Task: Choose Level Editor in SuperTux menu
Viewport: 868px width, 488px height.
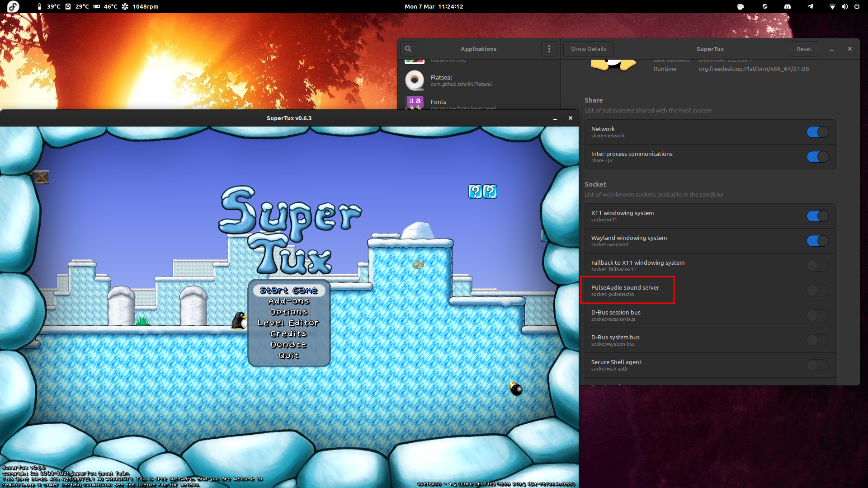Action: coord(288,323)
